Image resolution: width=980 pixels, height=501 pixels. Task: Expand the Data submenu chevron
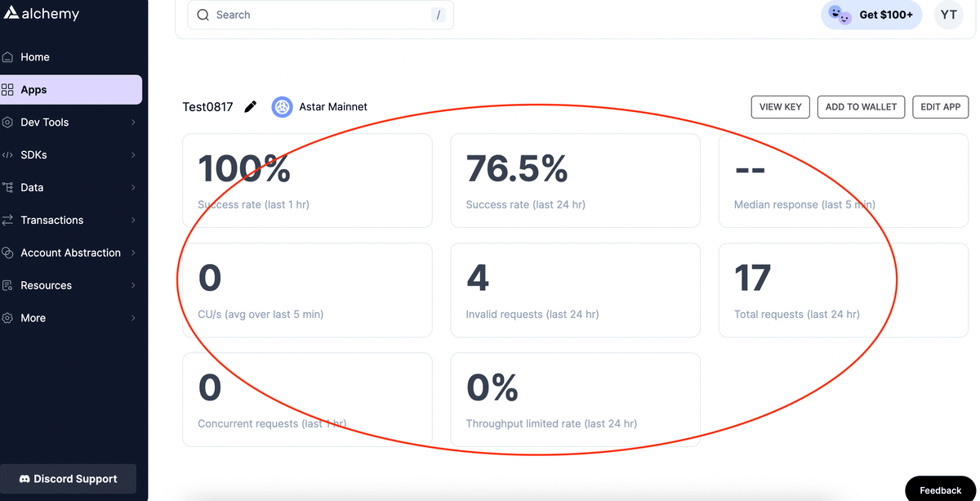(133, 187)
